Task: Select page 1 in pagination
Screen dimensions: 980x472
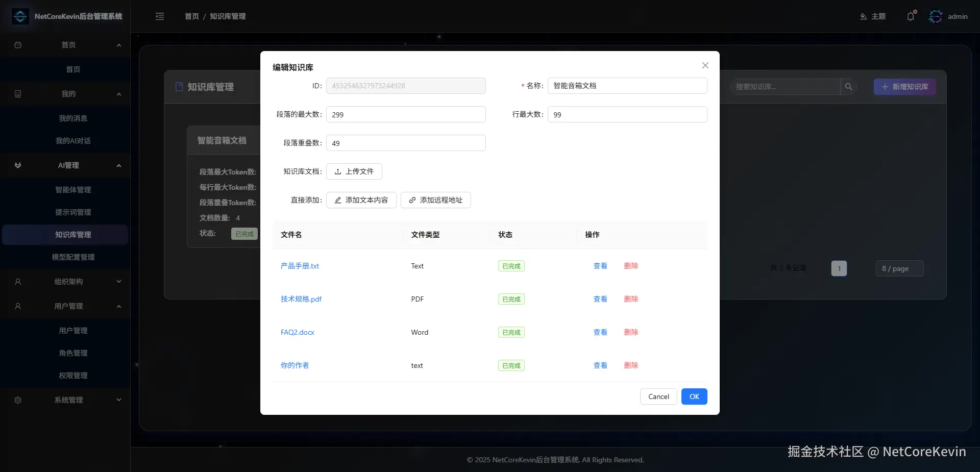Action: click(839, 268)
